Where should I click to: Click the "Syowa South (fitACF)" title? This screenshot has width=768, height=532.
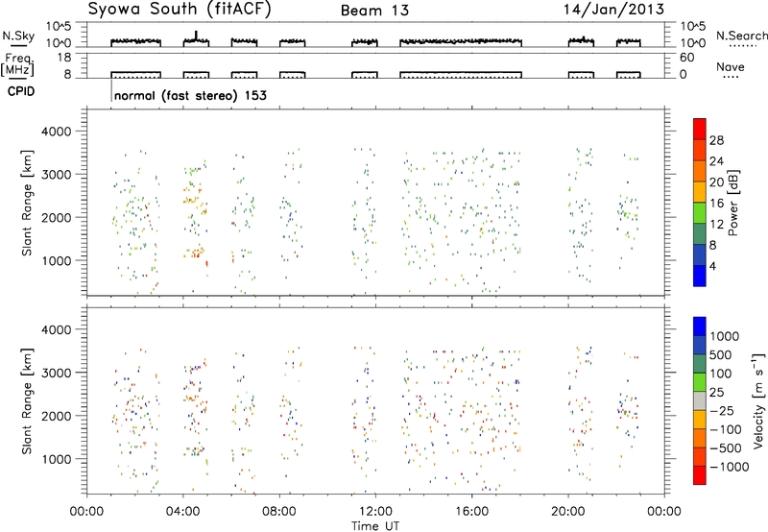(x=180, y=10)
